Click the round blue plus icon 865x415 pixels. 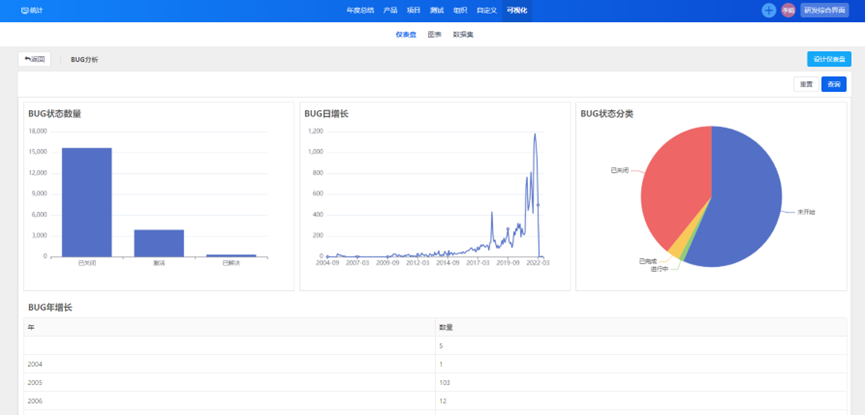[768, 10]
